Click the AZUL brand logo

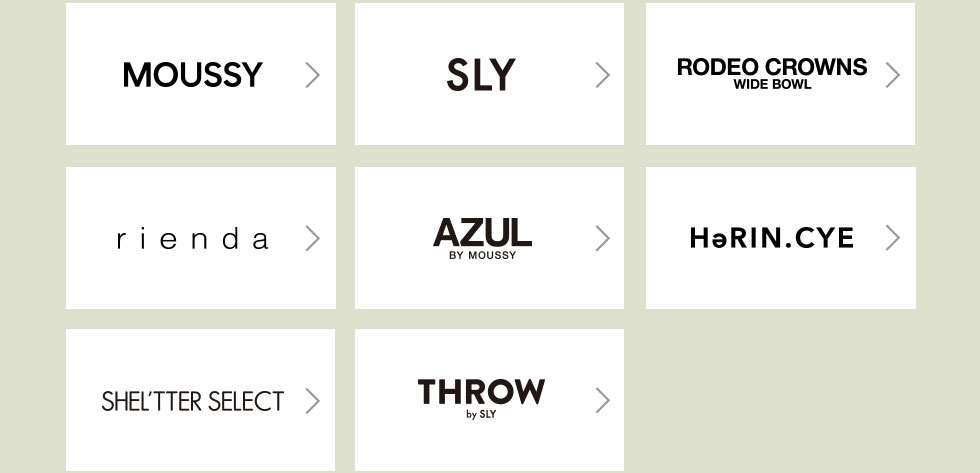click(482, 233)
